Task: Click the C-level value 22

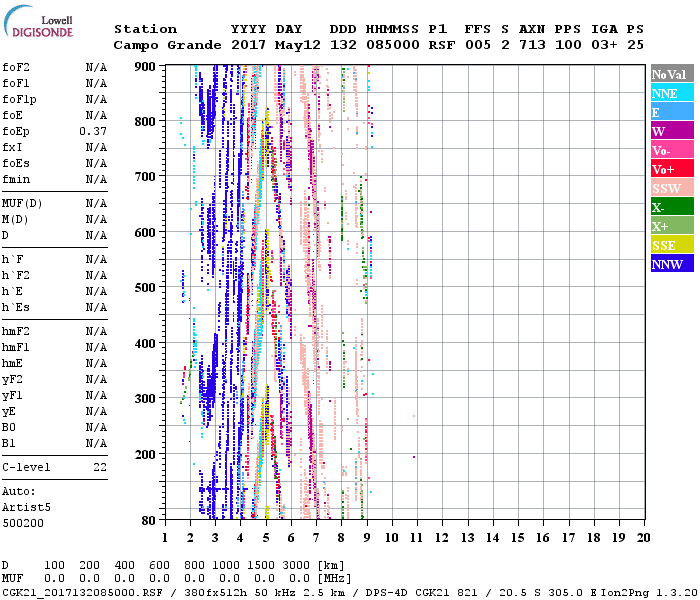Action: point(100,467)
